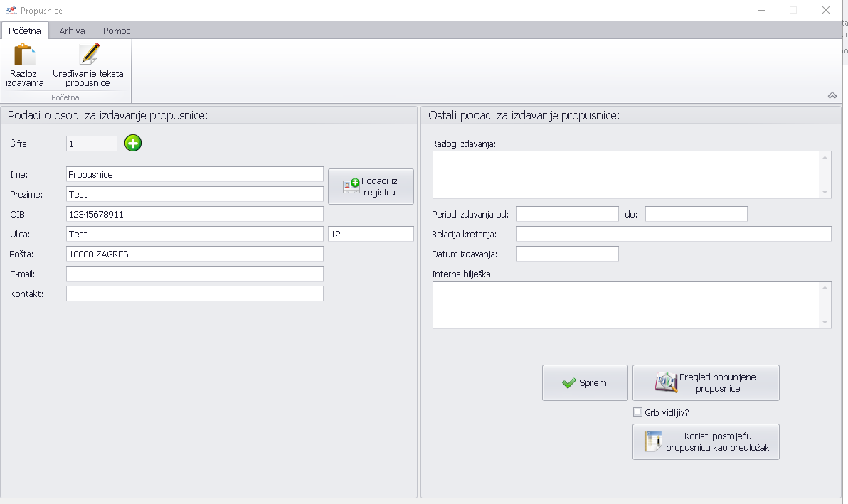Screen dimensions: 848x504
Task: Open Uređivanje teksta propusnice editor
Action: [88, 65]
